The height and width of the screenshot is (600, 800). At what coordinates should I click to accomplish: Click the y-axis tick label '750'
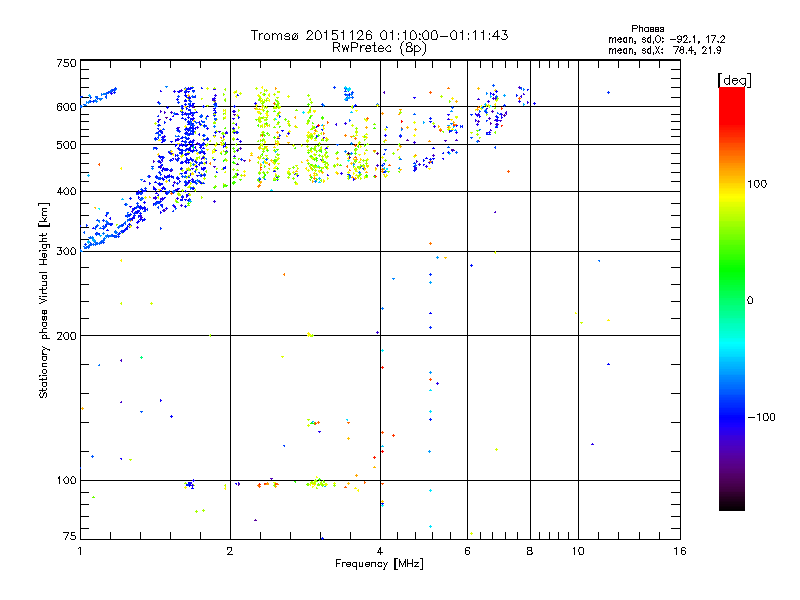[66, 64]
